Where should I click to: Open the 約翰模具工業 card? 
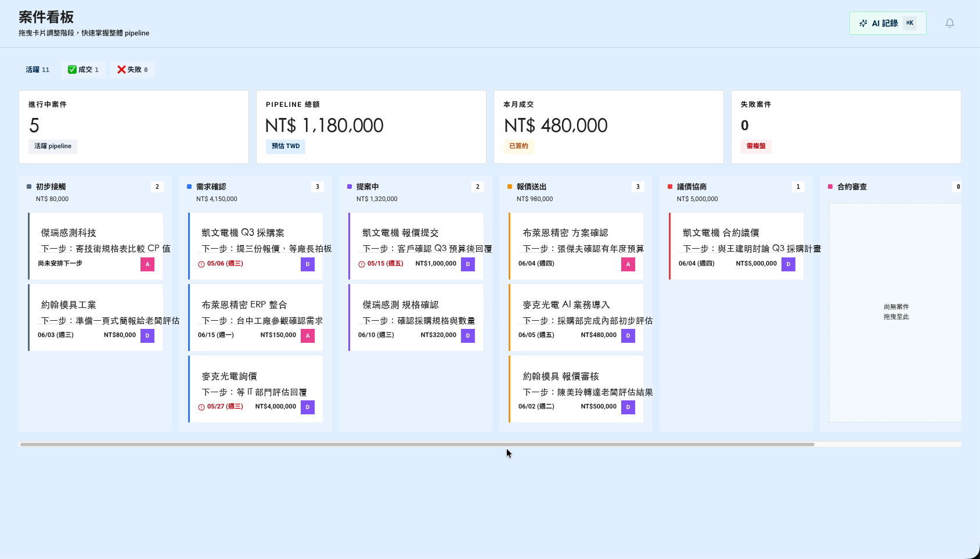[x=96, y=318]
